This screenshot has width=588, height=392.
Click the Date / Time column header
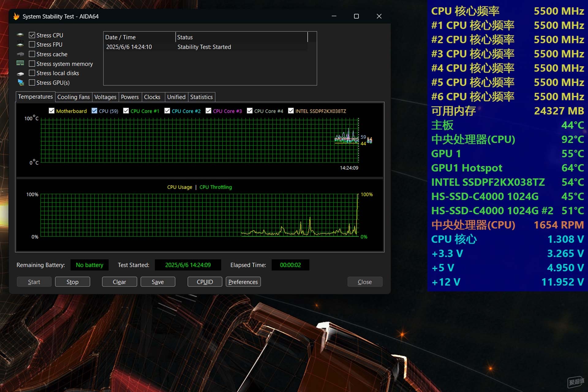click(x=140, y=37)
